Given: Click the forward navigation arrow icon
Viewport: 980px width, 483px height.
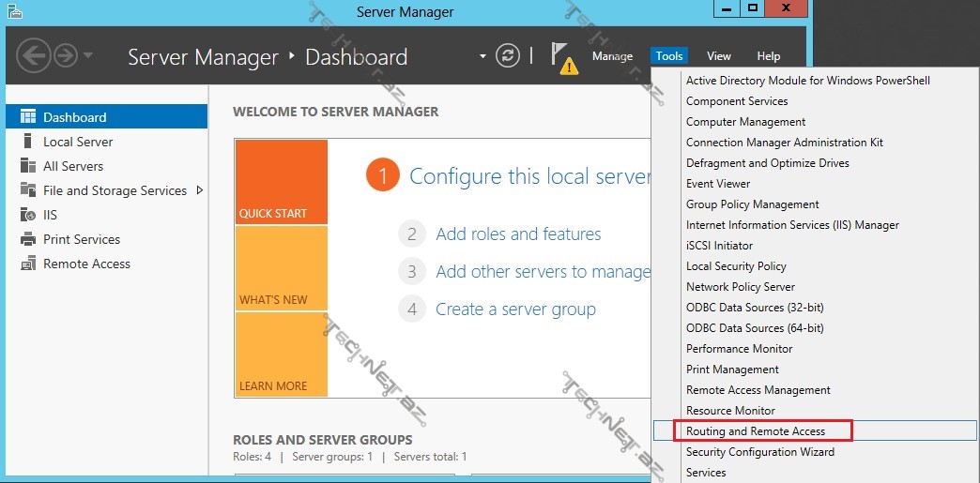Looking at the screenshot, I should coord(66,55).
